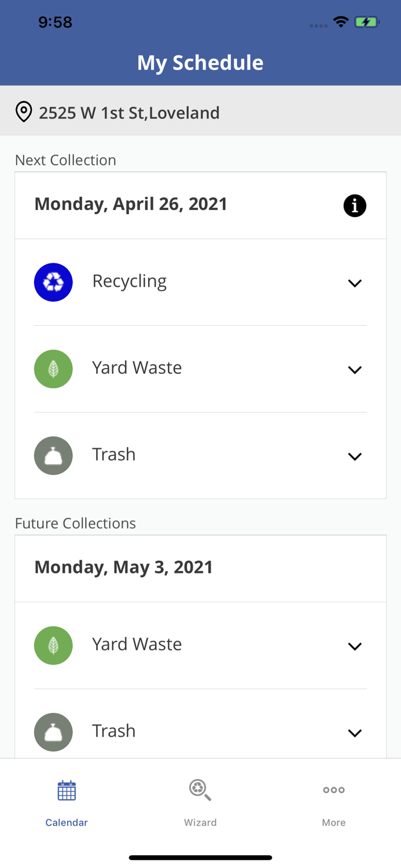
Task: Tap the Monday, April 26, 2021 heading
Action: tap(131, 204)
